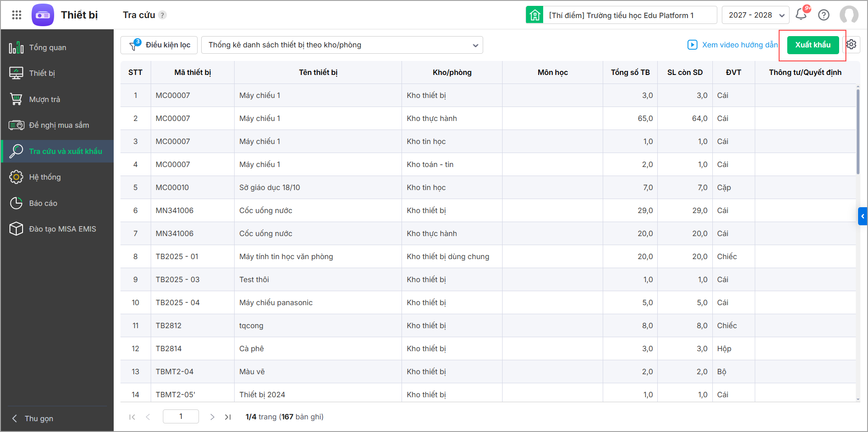Image resolution: width=868 pixels, height=432 pixels.
Task: Open Xem video hướng dẫn link
Action: (x=733, y=45)
